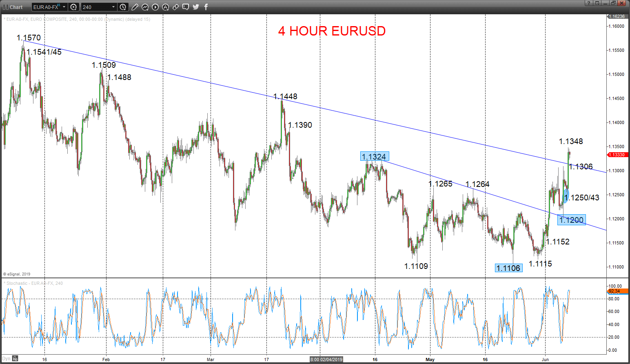The height and width of the screenshot is (364, 630).
Task: Open the studies trend-line icon menu
Action: (145, 7)
